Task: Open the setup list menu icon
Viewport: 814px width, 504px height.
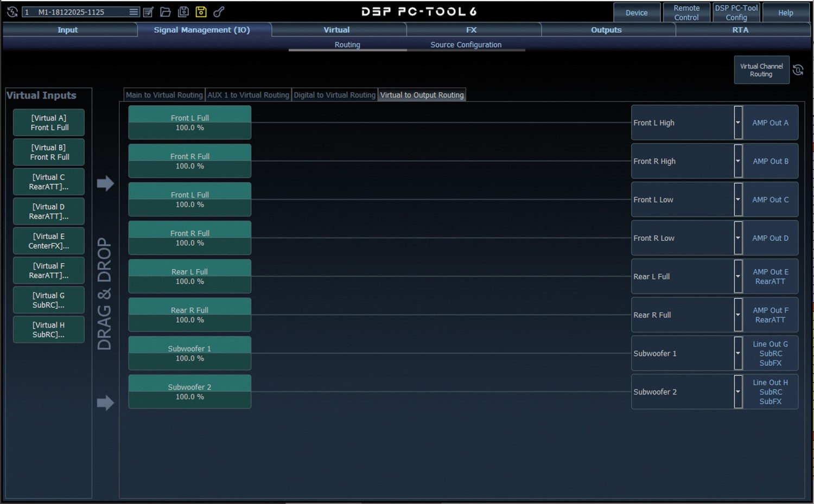Action: [133, 12]
